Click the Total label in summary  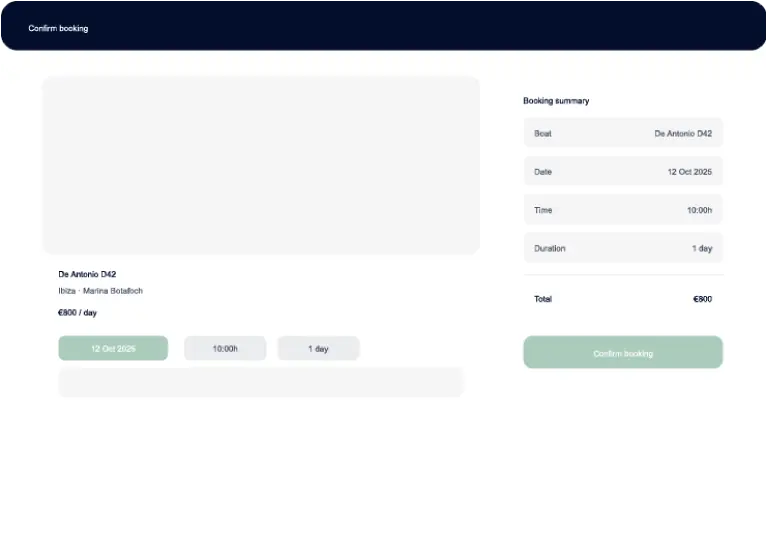543,299
